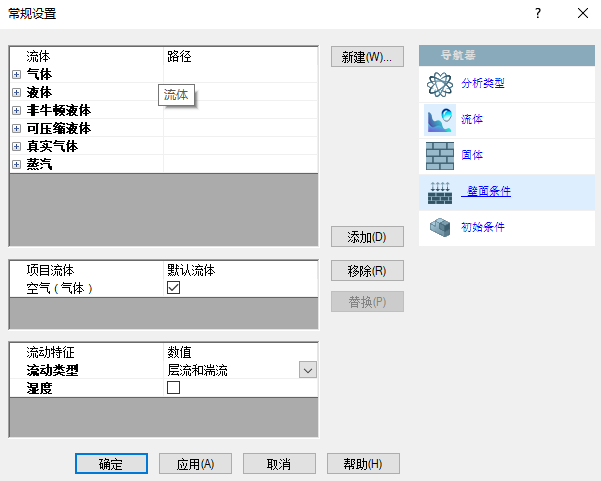
Task: Select the 液体 row label
Action: [39, 92]
